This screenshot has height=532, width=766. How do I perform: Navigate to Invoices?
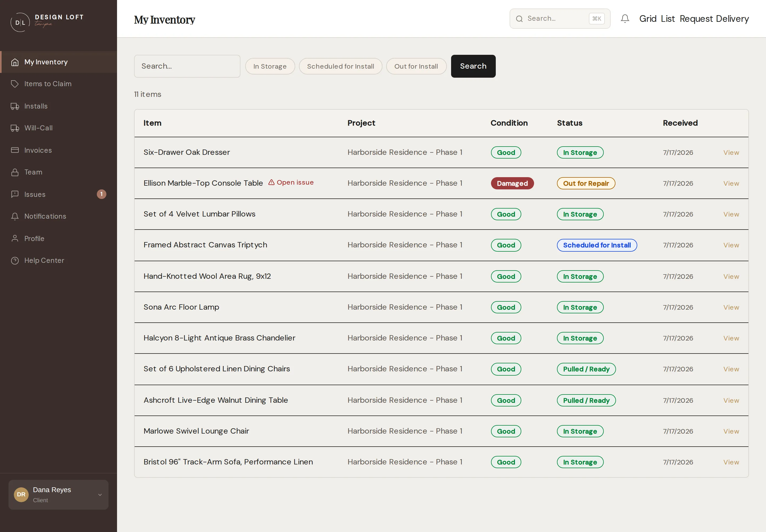tap(59, 150)
